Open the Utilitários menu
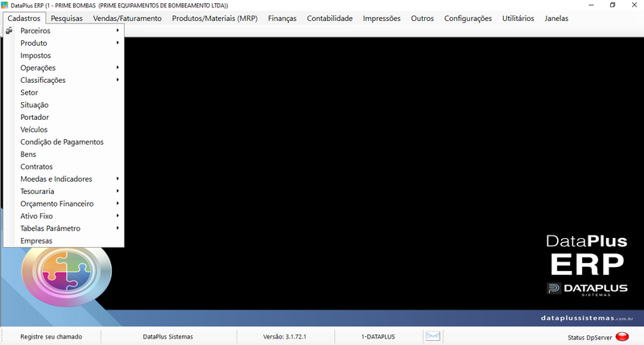 pos(518,18)
